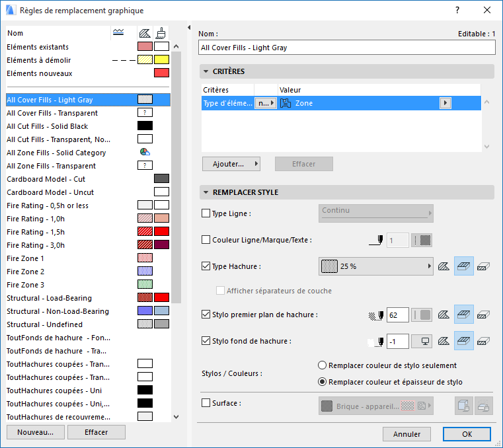The image size is (503, 448).
Task: Open the Type Hachure 25 % dropdown
Action: point(376,266)
